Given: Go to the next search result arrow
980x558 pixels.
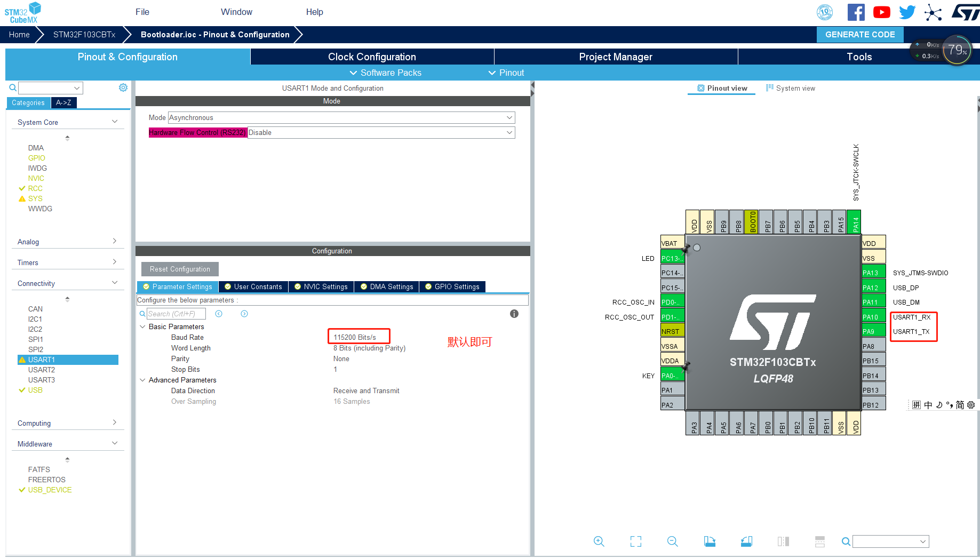Looking at the screenshot, I should coord(244,314).
